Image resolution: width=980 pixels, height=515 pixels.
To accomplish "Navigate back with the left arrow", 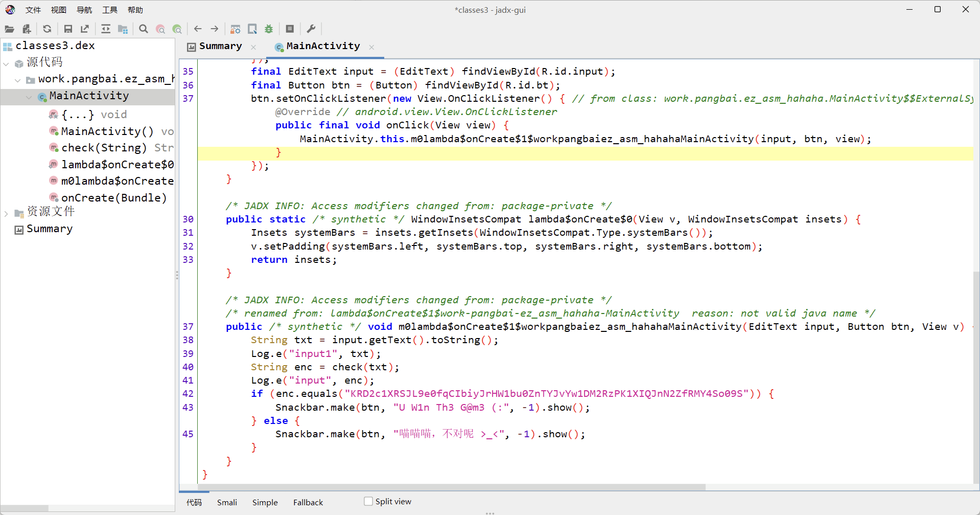I will 198,29.
